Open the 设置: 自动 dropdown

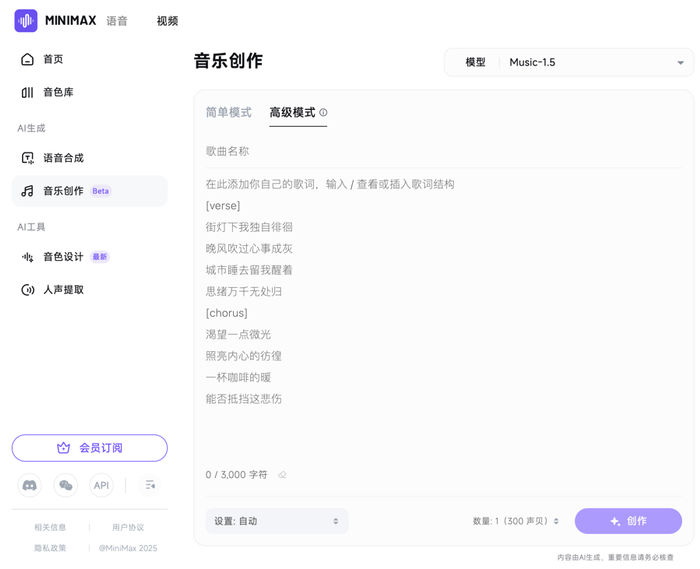[277, 521]
